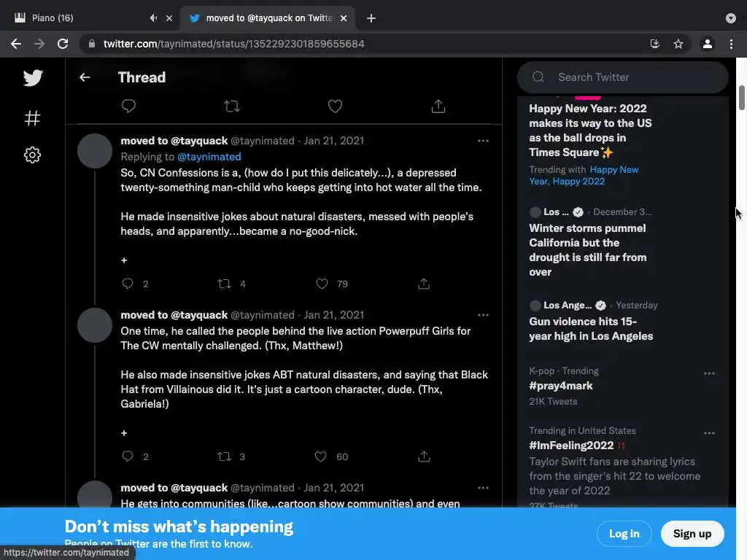Go back using the Thread arrow
This screenshot has height=560, width=747.
pyautogui.click(x=85, y=77)
